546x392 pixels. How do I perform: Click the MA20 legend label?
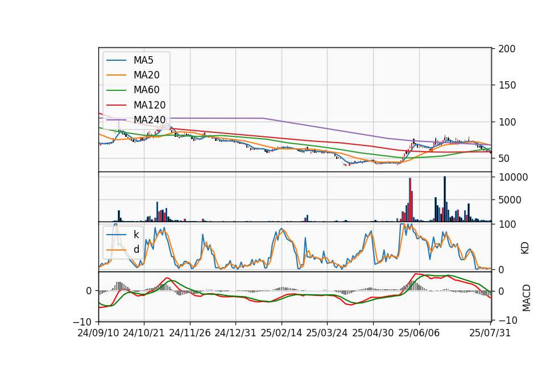pyautogui.click(x=146, y=75)
